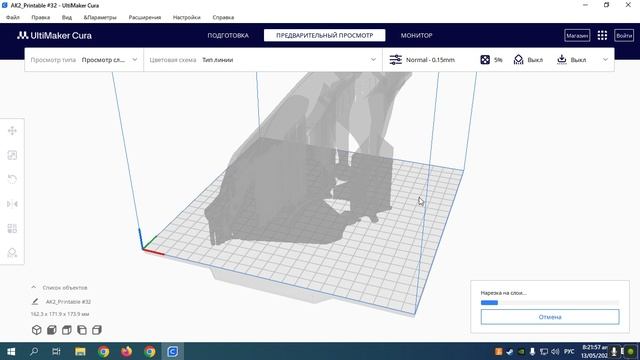
Task: Select the Mirror tool in left toolbar
Action: (12, 204)
